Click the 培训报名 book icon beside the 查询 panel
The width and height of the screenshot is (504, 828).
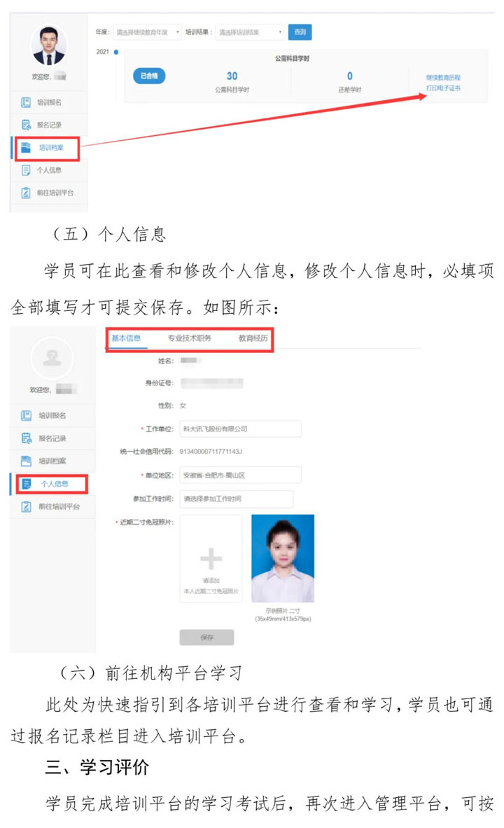pyautogui.click(x=25, y=102)
